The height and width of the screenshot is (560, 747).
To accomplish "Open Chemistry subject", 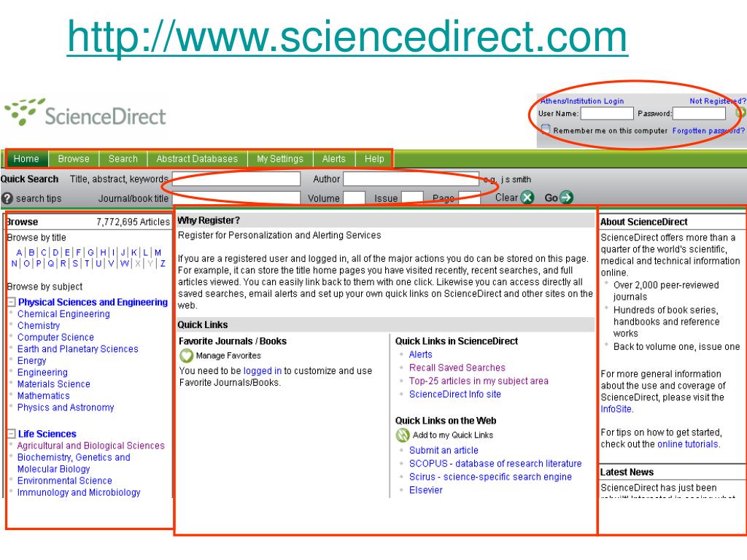I will [x=39, y=326].
